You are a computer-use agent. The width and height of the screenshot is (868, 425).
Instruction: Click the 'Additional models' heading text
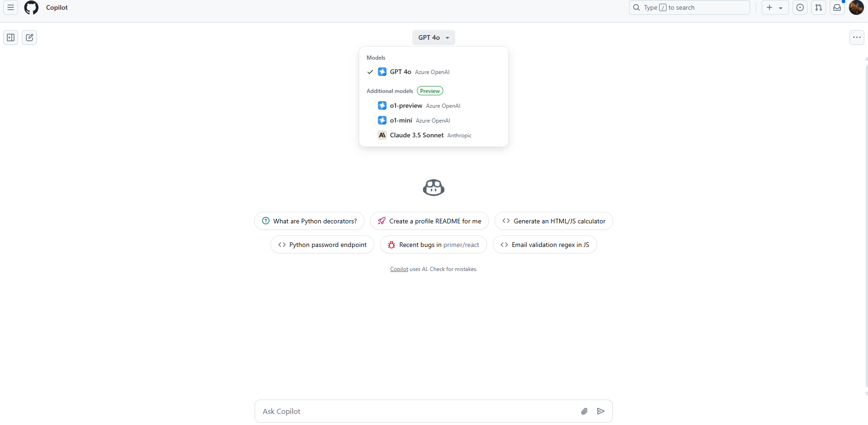click(390, 91)
